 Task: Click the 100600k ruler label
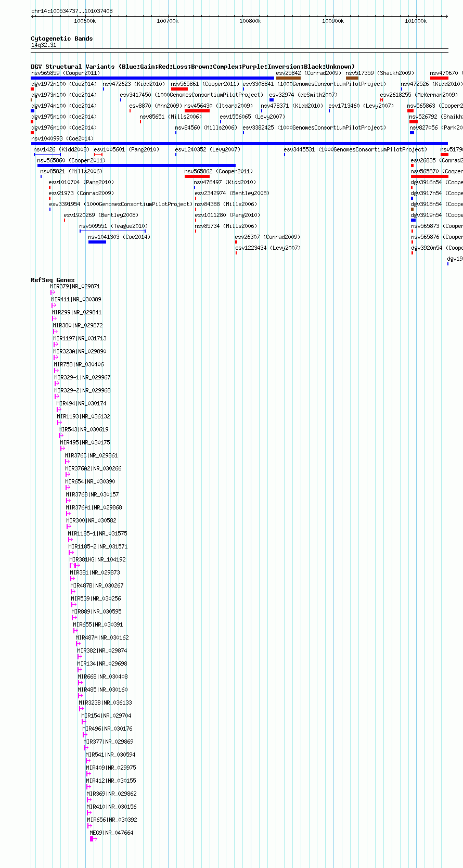tap(85, 21)
